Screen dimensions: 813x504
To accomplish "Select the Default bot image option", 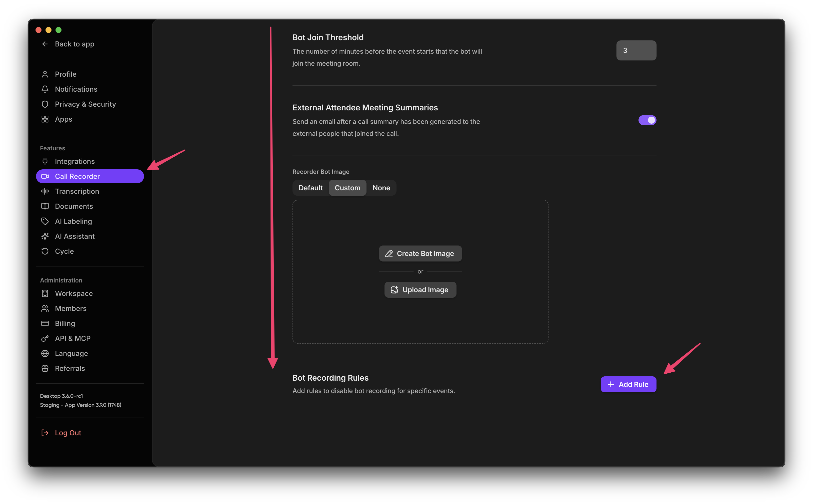I will click(x=310, y=188).
